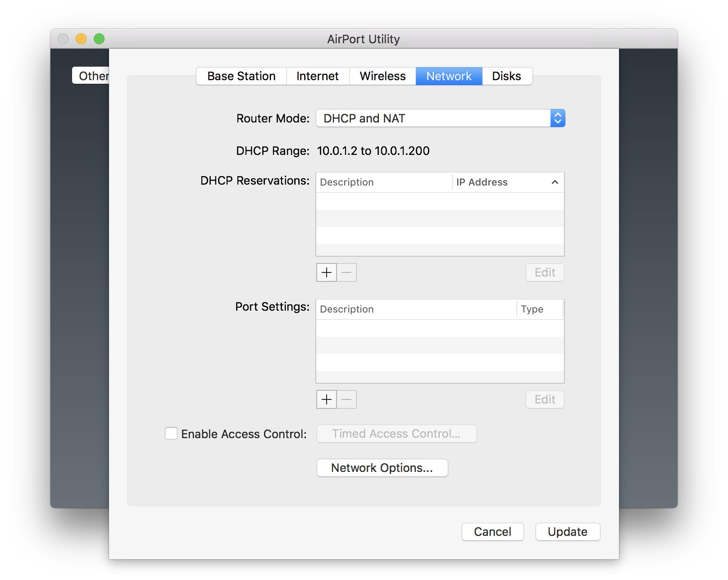
Task: Zoom the AirPort Utility window
Action: (x=99, y=39)
